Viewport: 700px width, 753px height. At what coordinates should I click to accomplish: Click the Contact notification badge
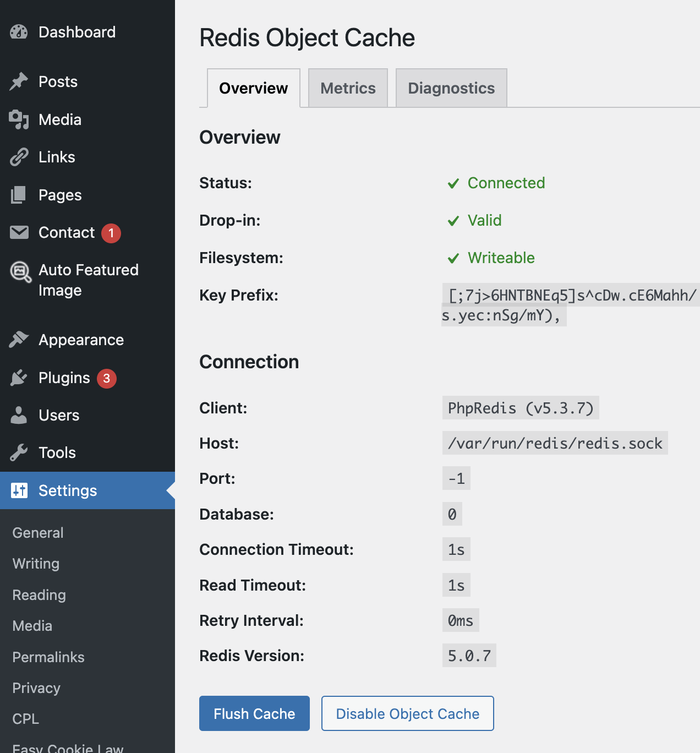[111, 233]
